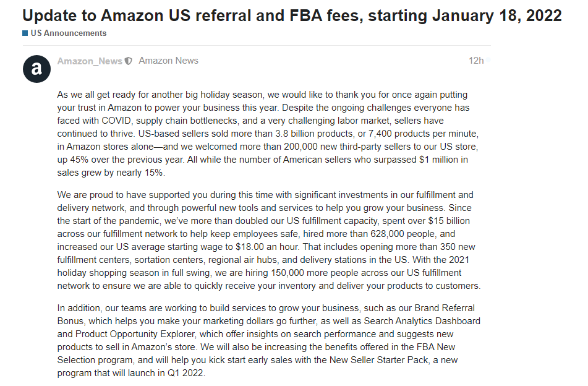Viewport: 588px width, 386px height.
Task: Click "Q1 2022" at the post end
Action: (x=185, y=373)
